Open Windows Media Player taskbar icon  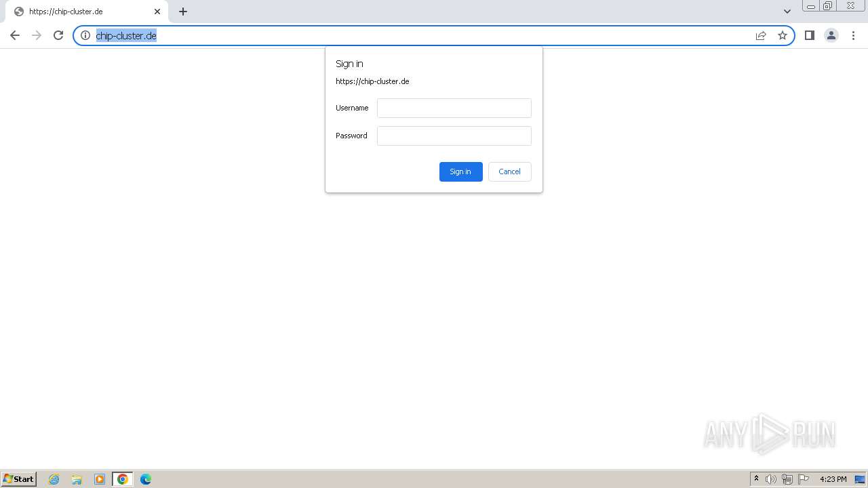(100, 479)
